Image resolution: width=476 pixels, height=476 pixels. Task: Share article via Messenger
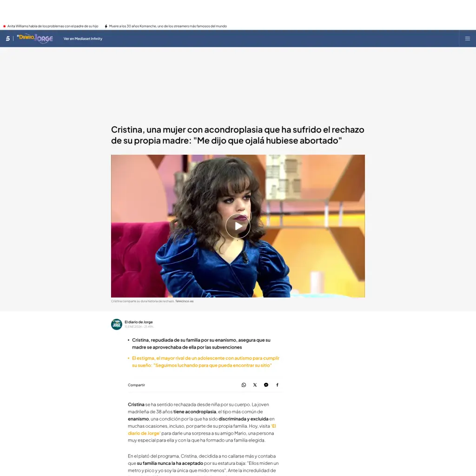tap(266, 385)
